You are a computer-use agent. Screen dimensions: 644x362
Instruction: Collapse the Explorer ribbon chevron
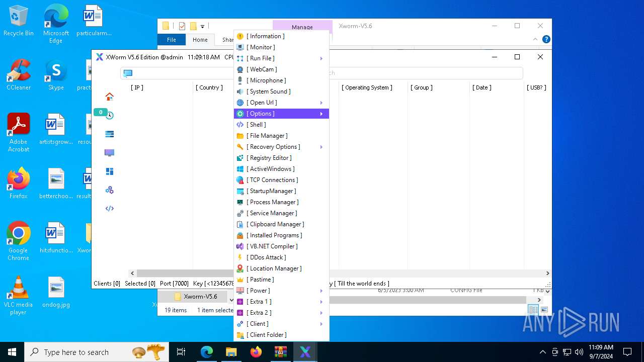[x=535, y=39]
